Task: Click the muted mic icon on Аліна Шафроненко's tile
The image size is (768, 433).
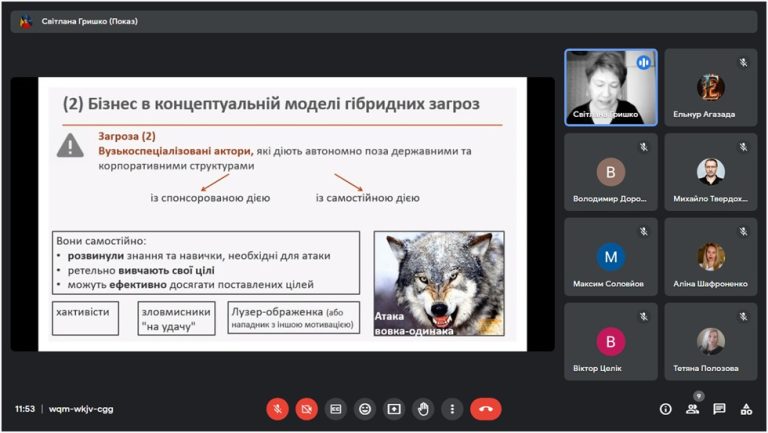Action: pyautogui.click(x=744, y=231)
